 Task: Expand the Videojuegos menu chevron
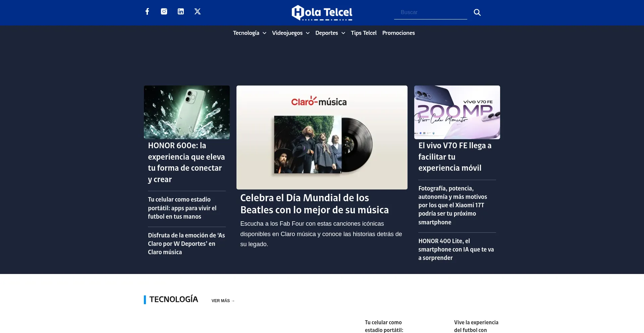click(x=308, y=33)
